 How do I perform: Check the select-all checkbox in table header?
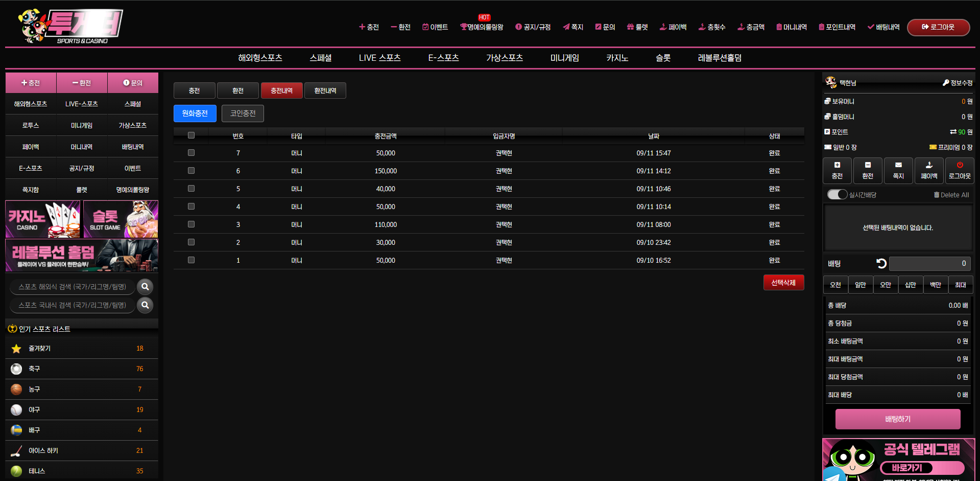coord(191,135)
